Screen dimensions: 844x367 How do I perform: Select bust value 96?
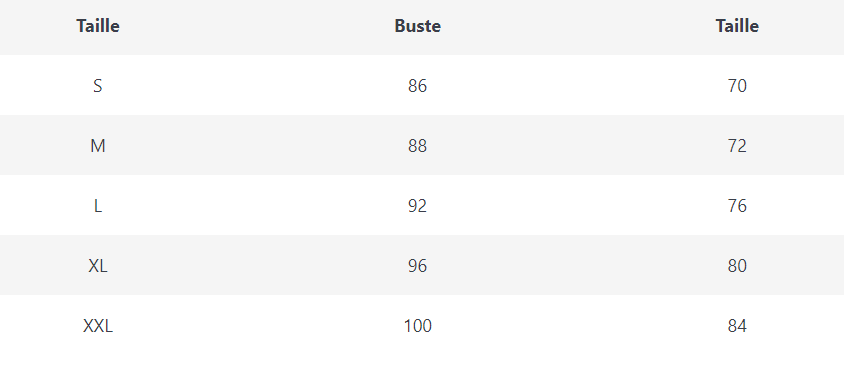point(417,266)
